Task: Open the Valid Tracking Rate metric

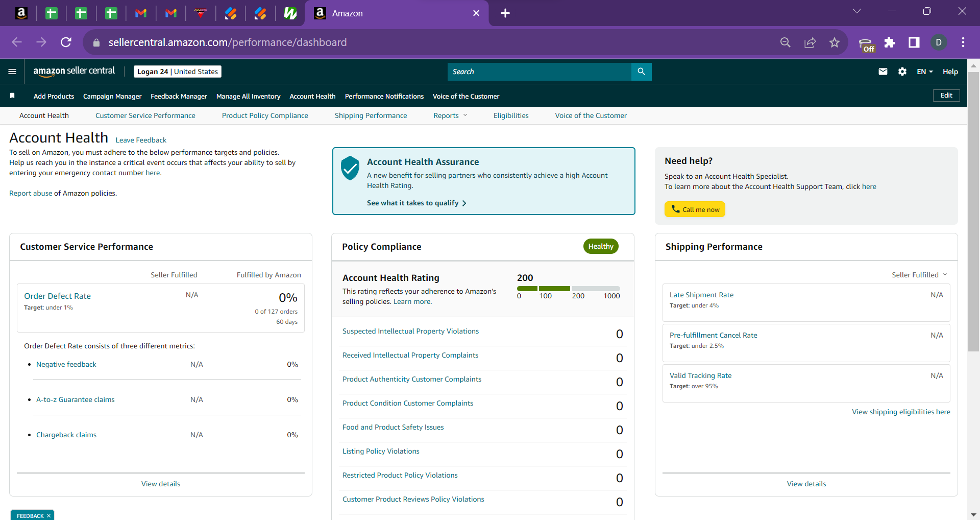Action: tap(700, 375)
